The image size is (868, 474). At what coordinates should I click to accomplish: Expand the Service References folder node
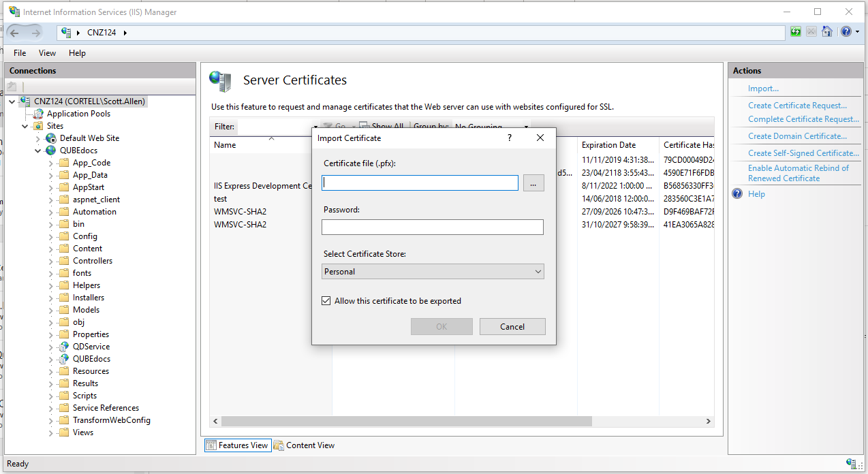(x=51, y=408)
